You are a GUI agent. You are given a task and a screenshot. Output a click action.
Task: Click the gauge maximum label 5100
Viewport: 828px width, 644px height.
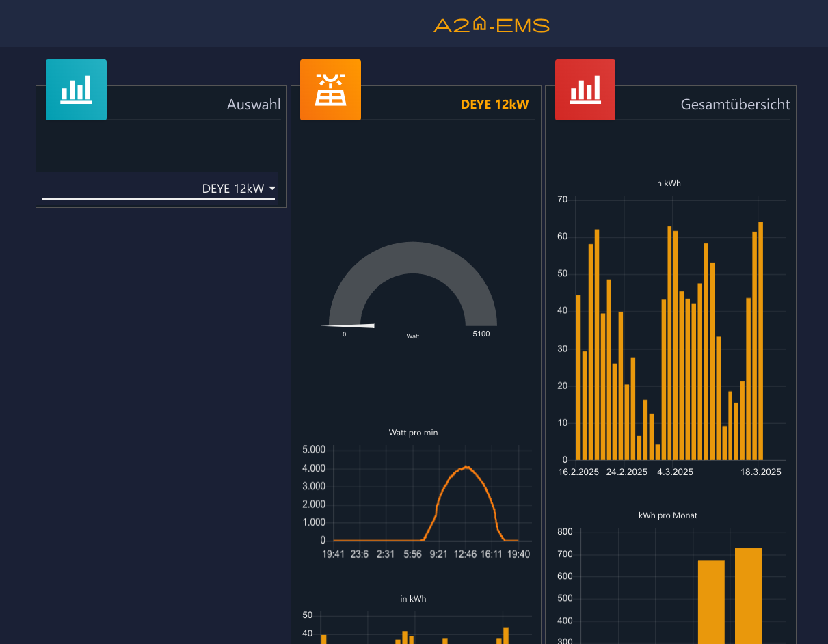(x=481, y=334)
